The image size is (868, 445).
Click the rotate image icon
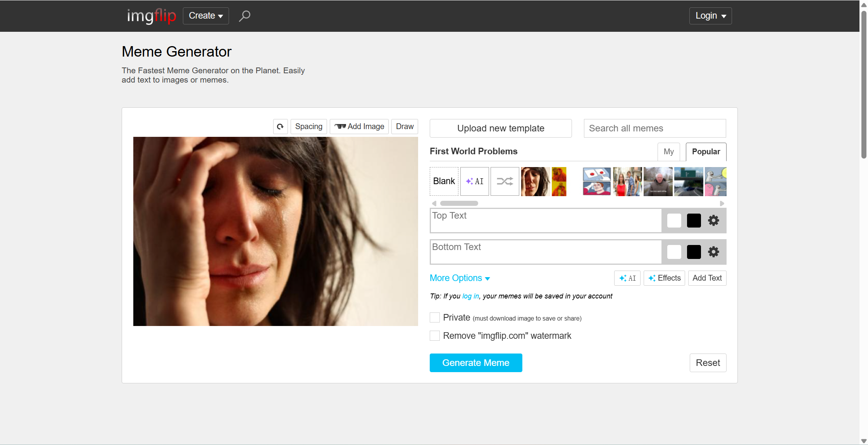(x=280, y=127)
